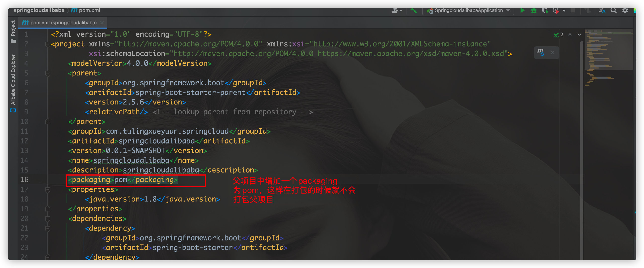Jump to next highlighted problem with the down arrow
Image resolution: width=644 pixels, height=268 pixels.
click(x=579, y=34)
